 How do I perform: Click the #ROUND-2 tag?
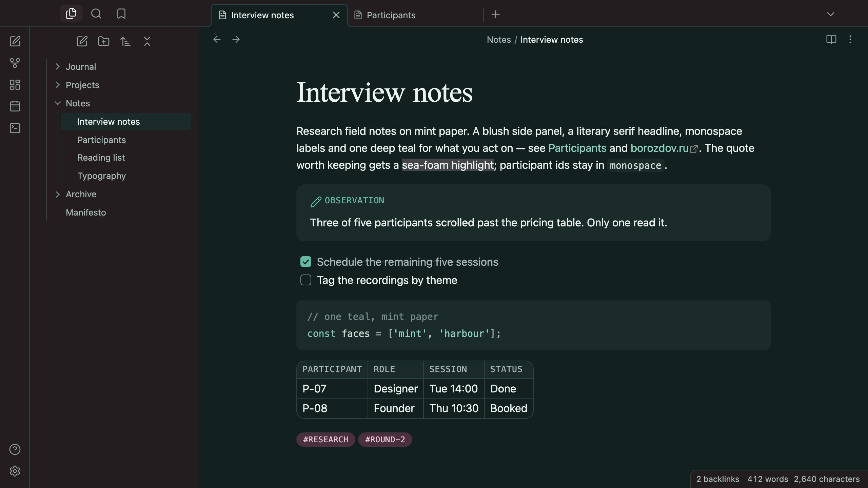(x=385, y=440)
